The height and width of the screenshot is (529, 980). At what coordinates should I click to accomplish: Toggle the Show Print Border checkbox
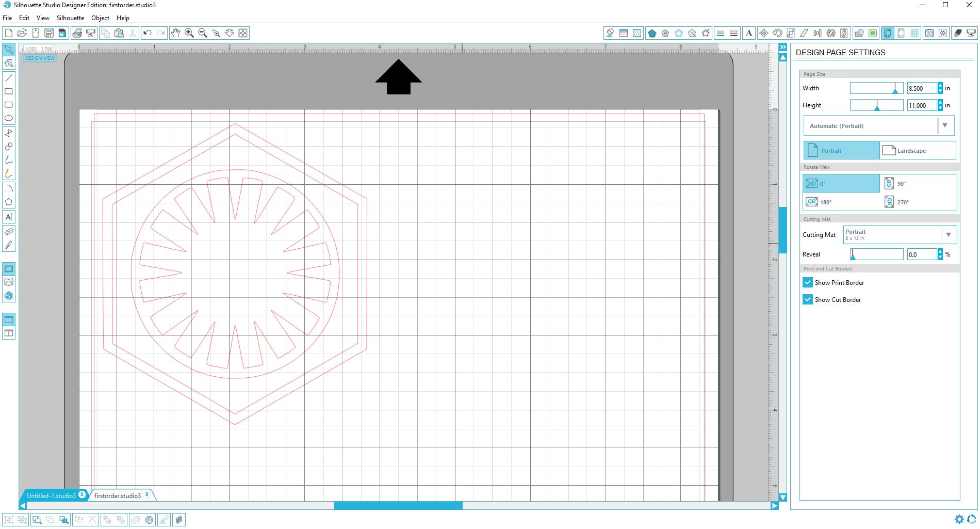pyautogui.click(x=808, y=283)
